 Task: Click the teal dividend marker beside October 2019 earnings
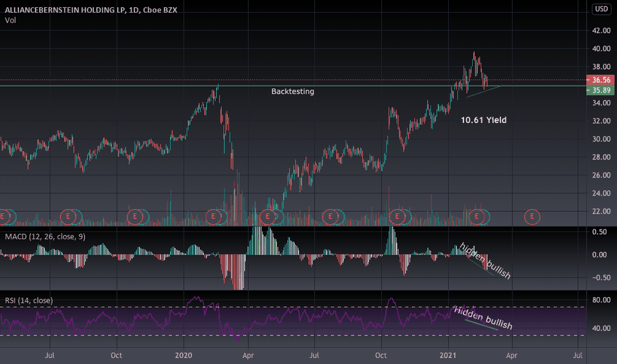(x=145, y=217)
